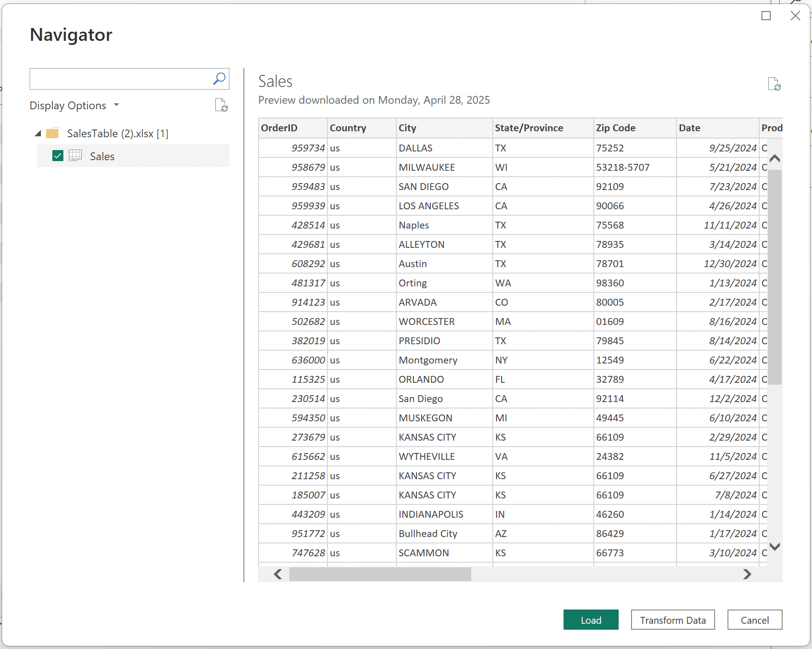
Task: Refresh the Sales preview
Action: pos(774,84)
